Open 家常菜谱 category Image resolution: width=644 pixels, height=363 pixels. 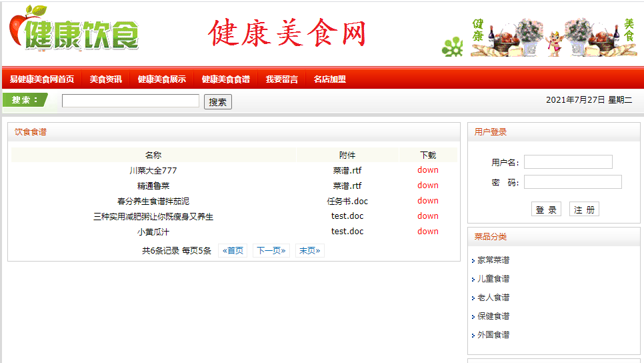[493, 260]
